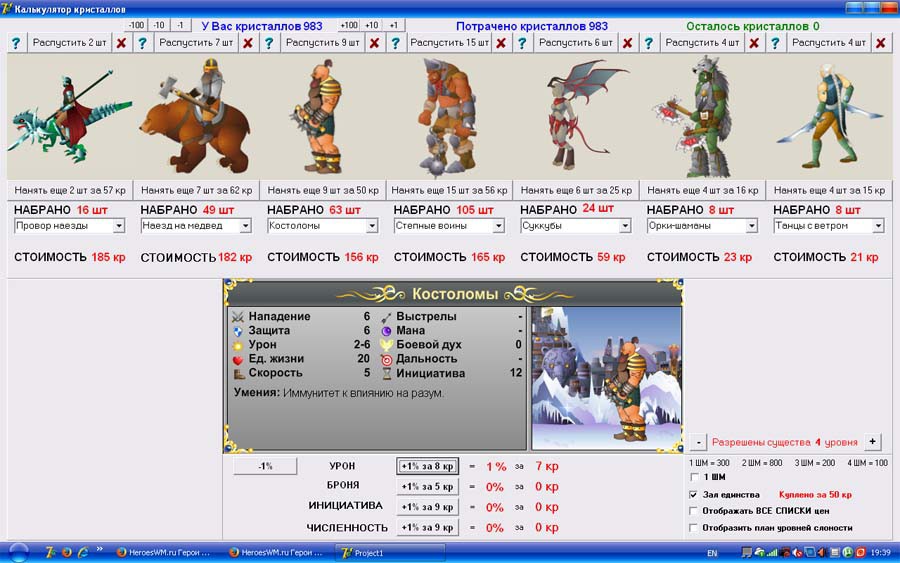Open the Провор наезды dropdown
900x563 pixels.
(x=119, y=226)
